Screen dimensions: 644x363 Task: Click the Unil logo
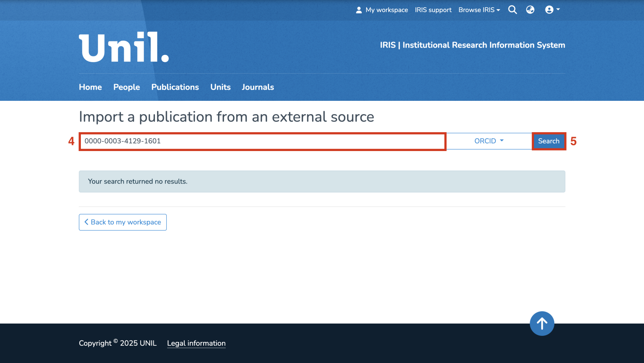coord(124,47)
